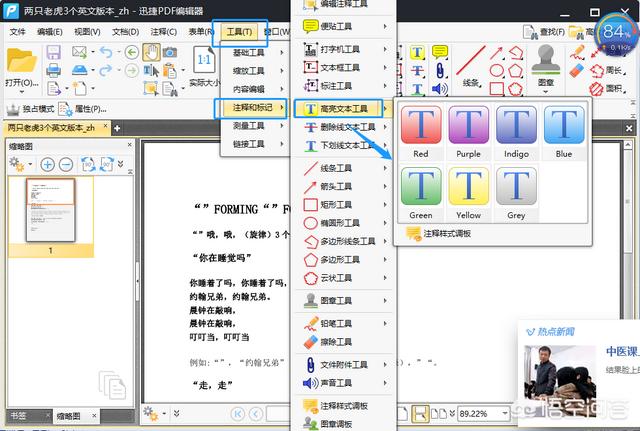Open the 编辑(E) menu

(x=49, y=32)
